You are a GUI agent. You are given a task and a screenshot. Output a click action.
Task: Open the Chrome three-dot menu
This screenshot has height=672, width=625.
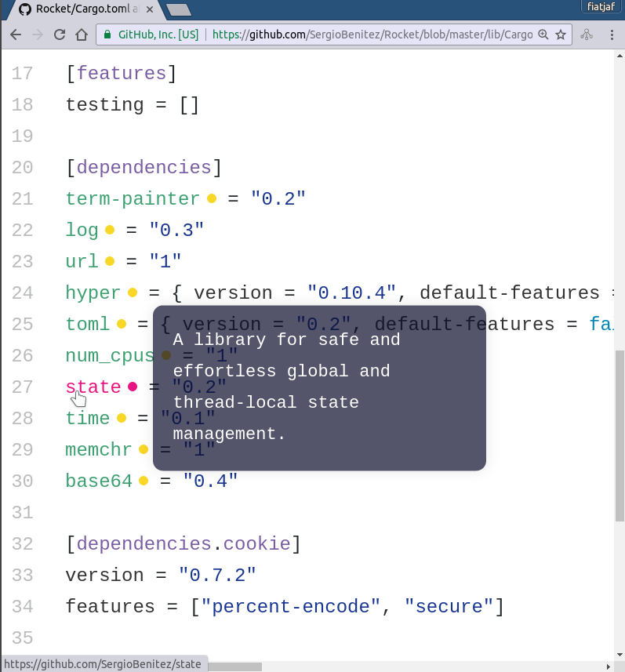coord(612,35)
